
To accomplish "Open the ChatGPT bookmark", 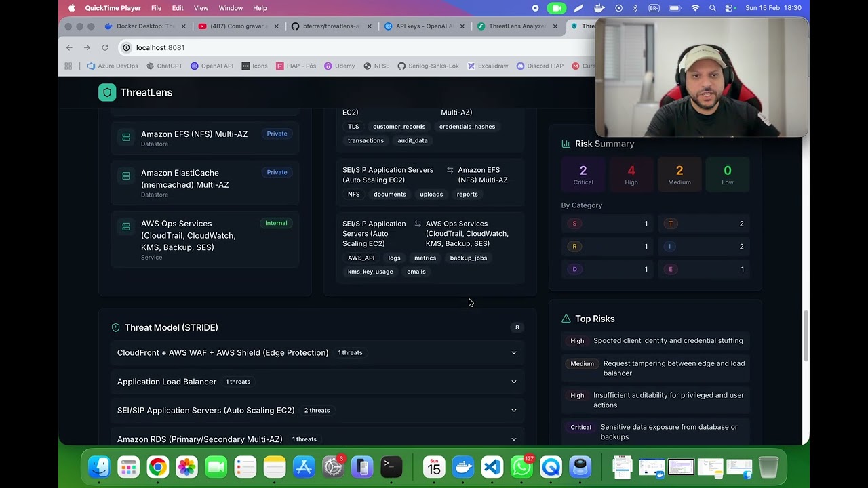I will tap(164, 66).
